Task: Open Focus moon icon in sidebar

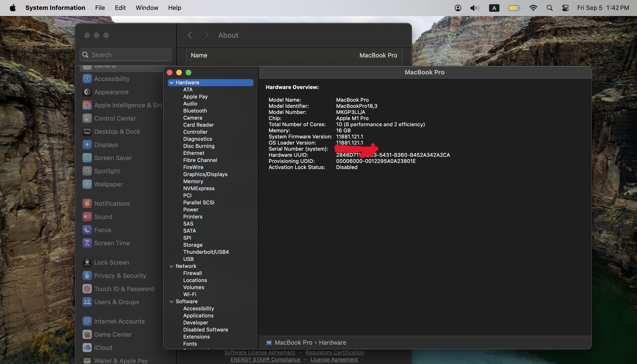Action: point(87,230)
